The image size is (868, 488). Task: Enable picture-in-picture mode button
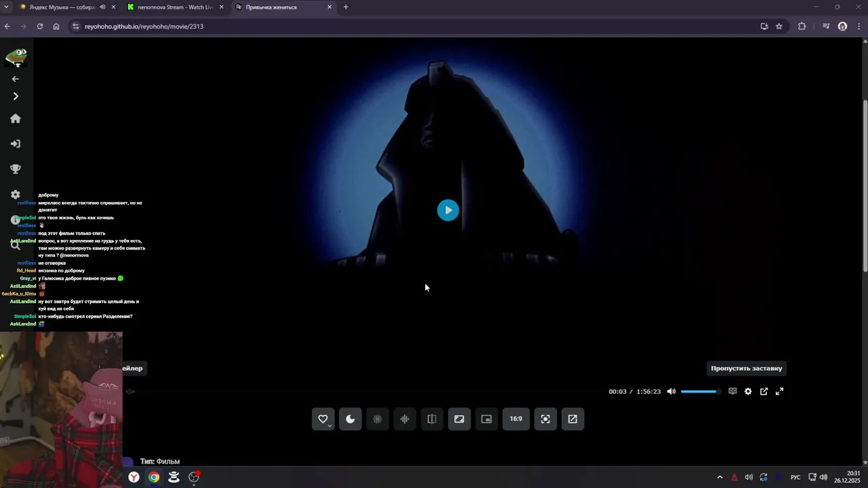(486, 419)
